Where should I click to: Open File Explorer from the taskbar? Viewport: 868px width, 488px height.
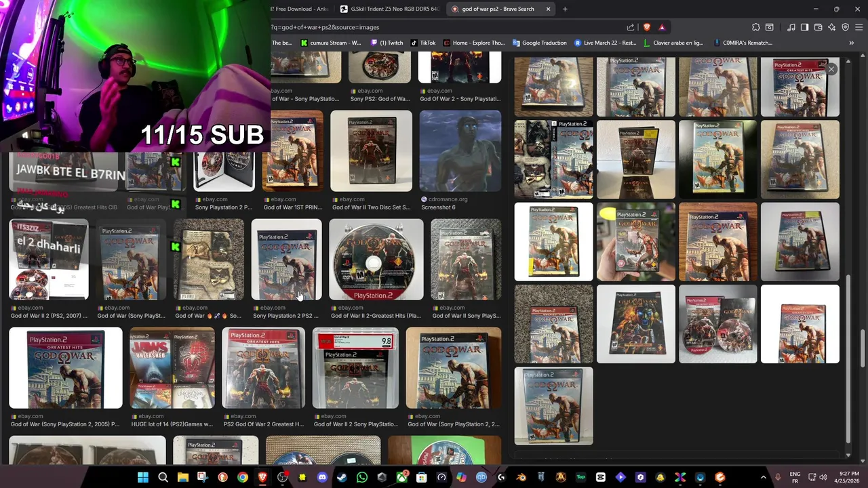pyautogui.click(x=183, y=477)
